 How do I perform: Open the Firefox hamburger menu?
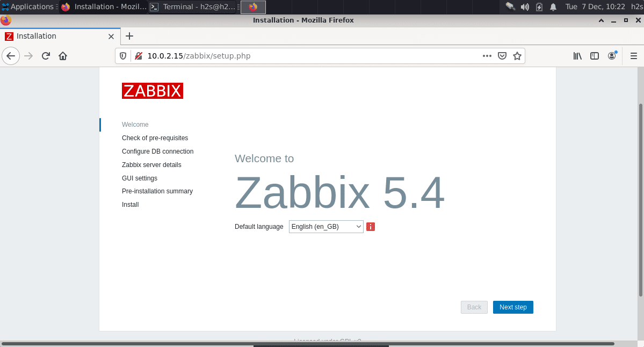(634, 56)
